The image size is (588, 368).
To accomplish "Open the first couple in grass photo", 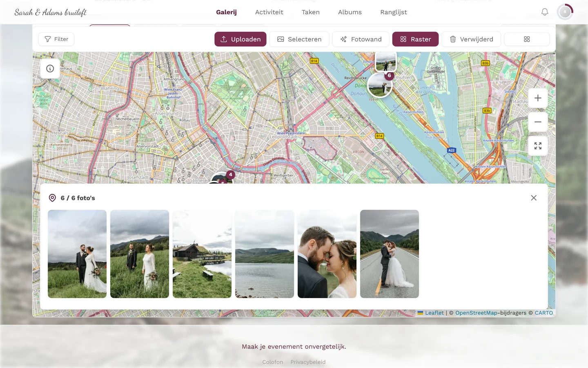I will tap(77, 254).
